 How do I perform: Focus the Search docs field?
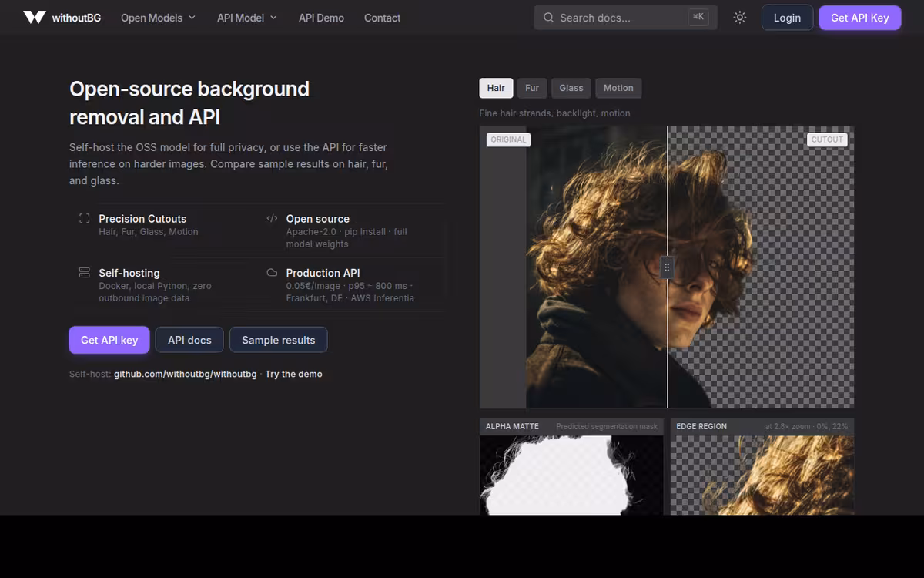point(625,17)
